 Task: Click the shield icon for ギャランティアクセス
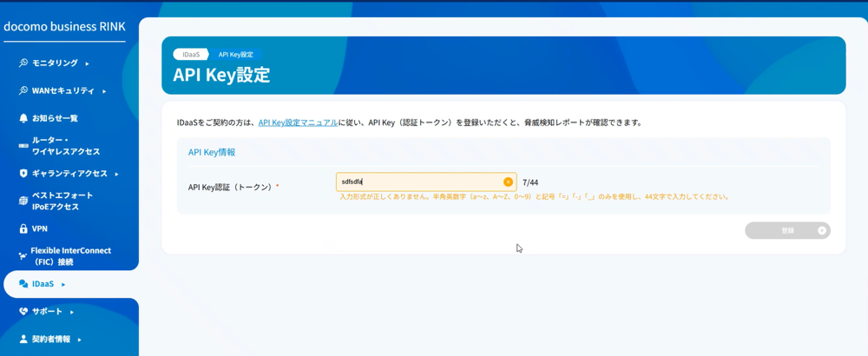click(23, 174)
